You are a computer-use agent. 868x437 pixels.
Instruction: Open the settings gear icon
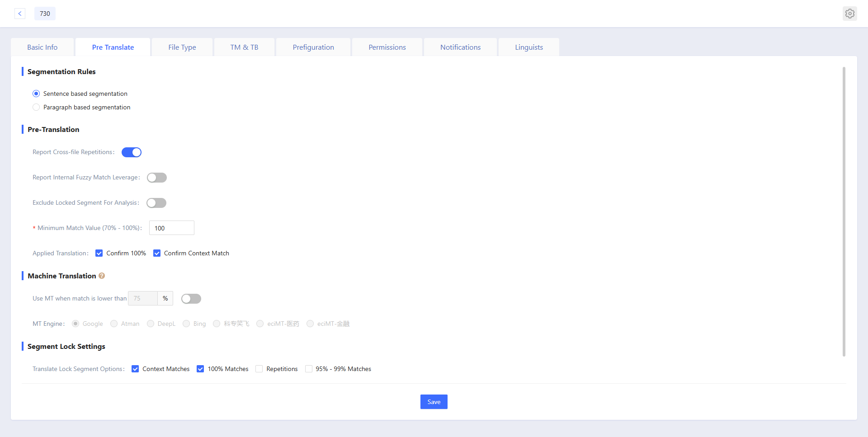tap(850, 14)
